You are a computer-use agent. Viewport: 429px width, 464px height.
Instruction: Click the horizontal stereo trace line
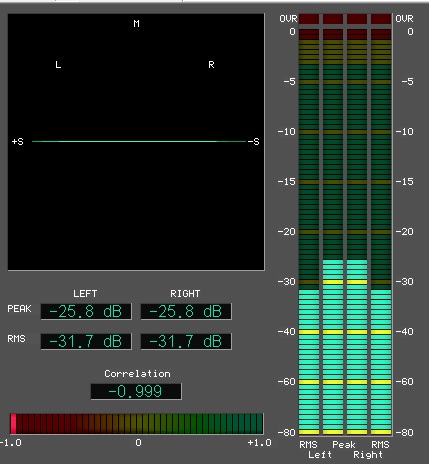tap(139, 142)
